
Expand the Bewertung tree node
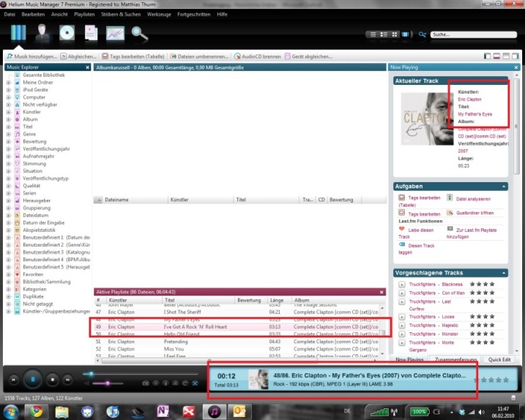[8, 141]
